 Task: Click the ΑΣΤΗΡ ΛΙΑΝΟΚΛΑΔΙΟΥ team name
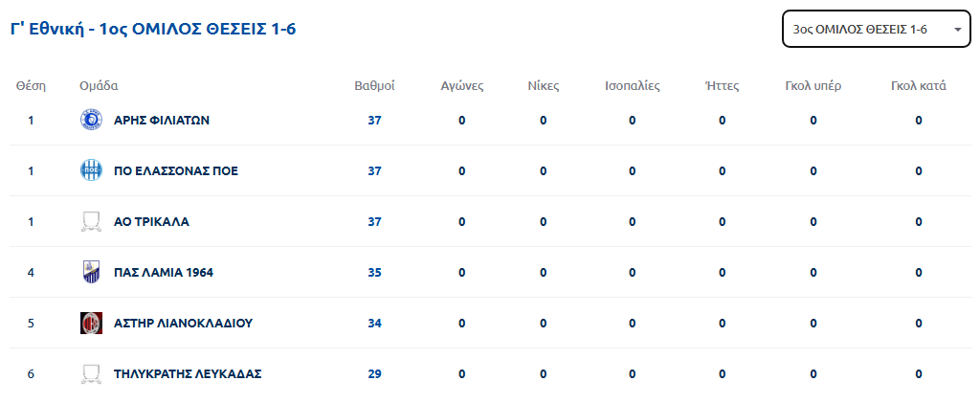(x=183, y=323)
